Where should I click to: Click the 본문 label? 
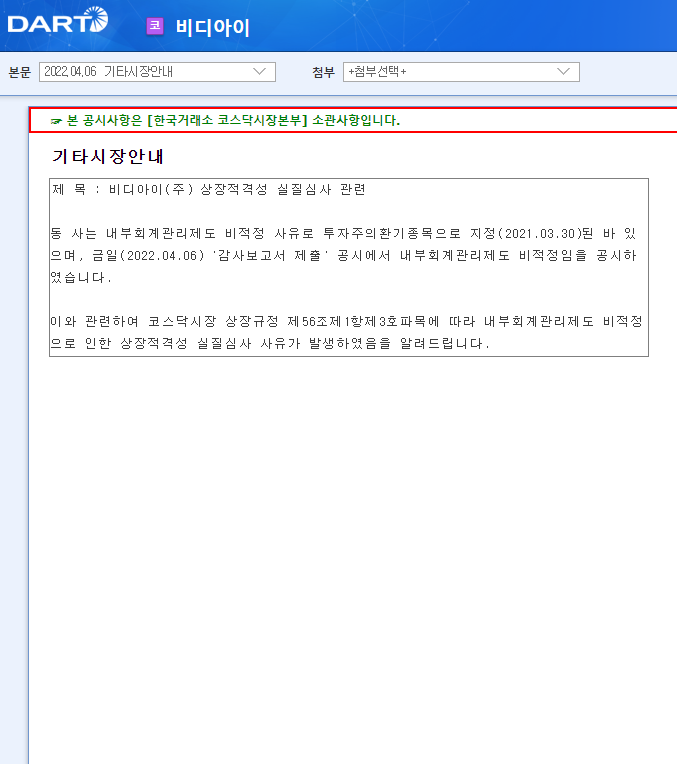pos(19,72)
